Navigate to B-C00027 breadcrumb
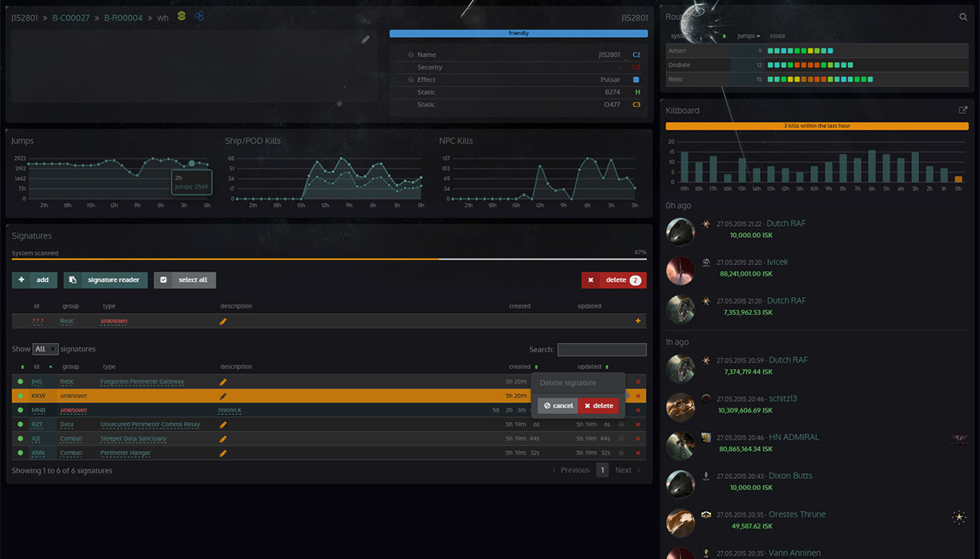The image size is (980, 559). [71, 18]
